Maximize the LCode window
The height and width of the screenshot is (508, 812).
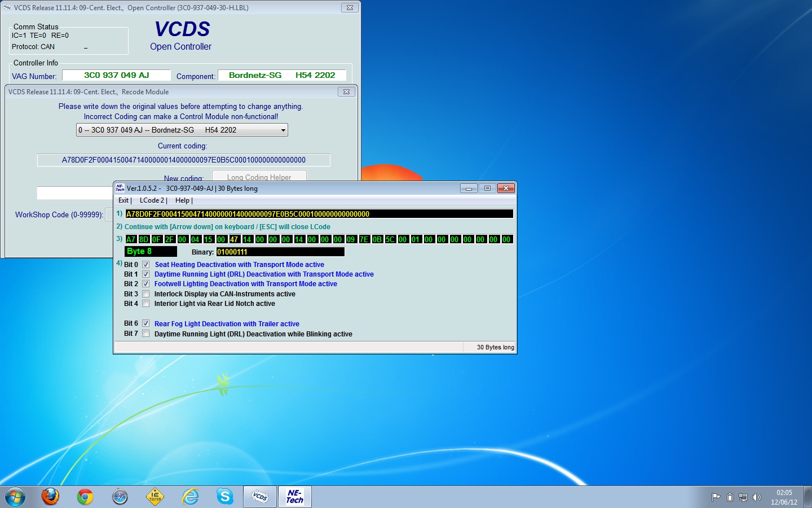(487, 189)
